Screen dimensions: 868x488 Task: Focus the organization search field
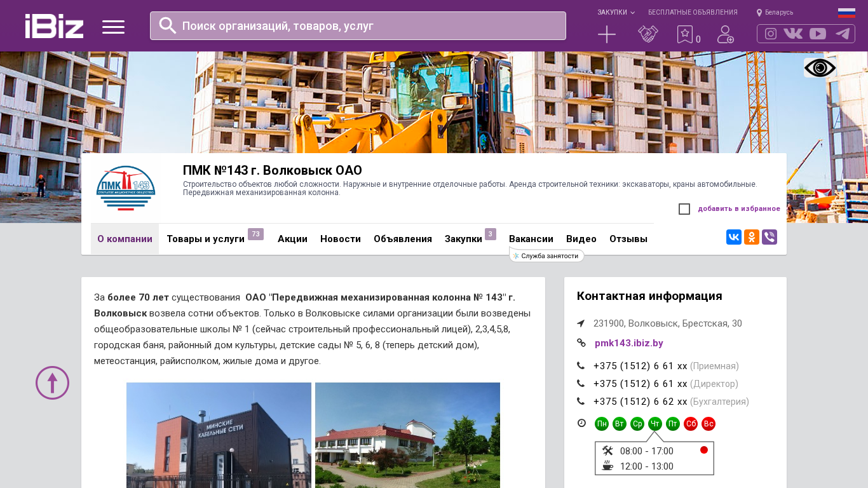[358, 25]
